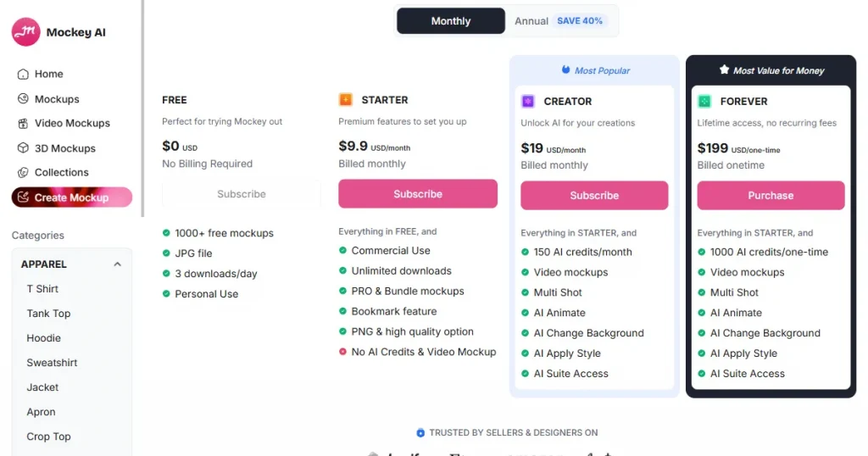Open Video Mockups in the sidebar
This screenshot has height=456, width=868.
72,124
